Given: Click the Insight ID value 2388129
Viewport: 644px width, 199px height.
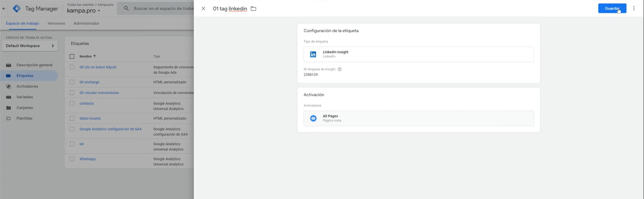Looking at the screenshot, I should point(311,75).
